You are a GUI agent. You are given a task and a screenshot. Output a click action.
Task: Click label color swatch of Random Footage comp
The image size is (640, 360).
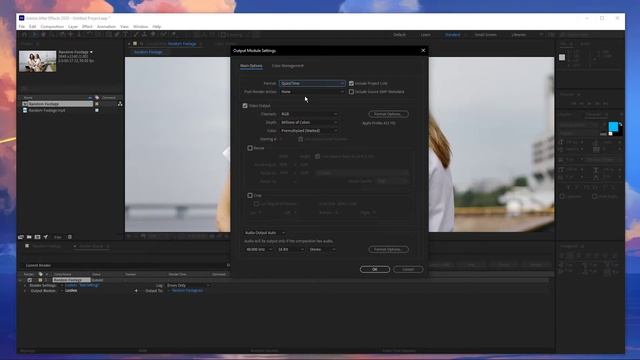pyautogui.click(x=97, y=104)
